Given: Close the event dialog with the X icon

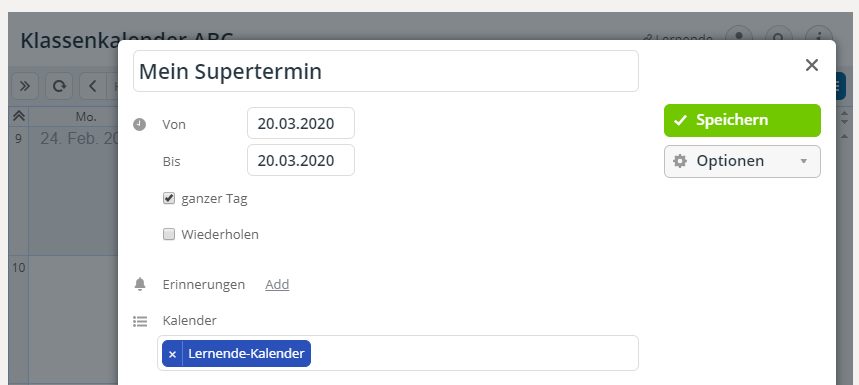Looking at the screenshot, I should tap(811, 65).
